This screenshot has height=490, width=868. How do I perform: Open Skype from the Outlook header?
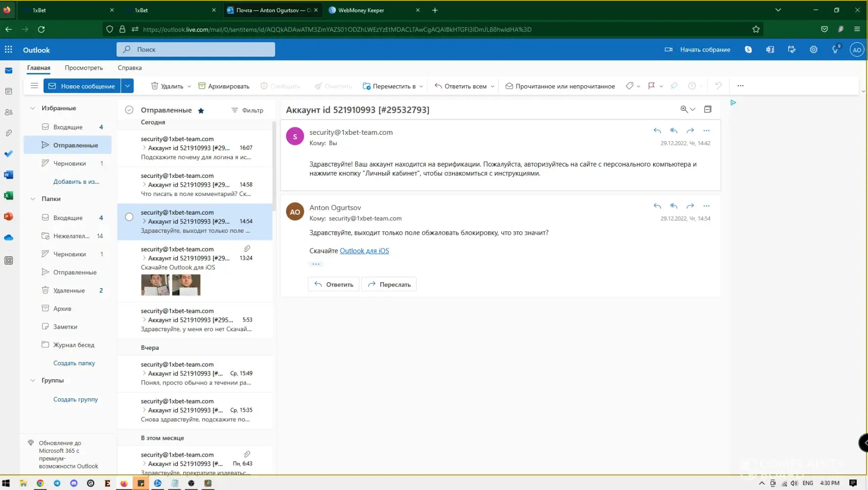pos(748,49)
